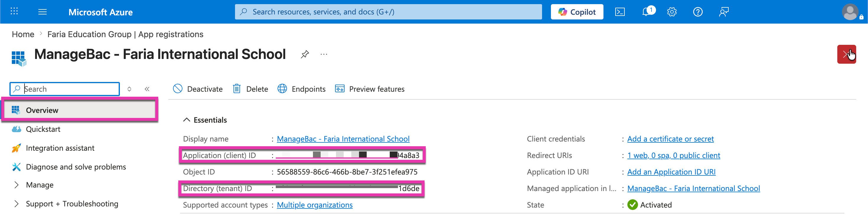
Task: Go to Home breadcrumb
Action: click(x=23, y=34)
